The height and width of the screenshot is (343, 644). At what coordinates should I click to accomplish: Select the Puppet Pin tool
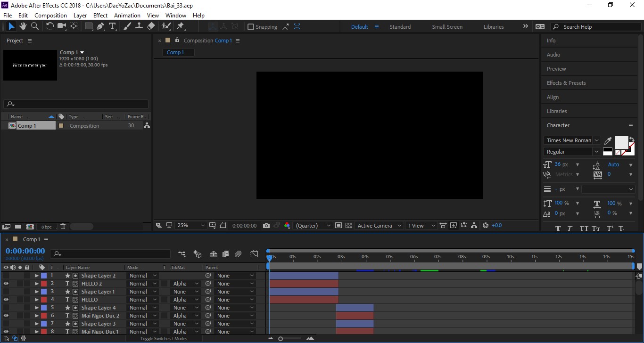pyautogui.click(x=180, y=26)
